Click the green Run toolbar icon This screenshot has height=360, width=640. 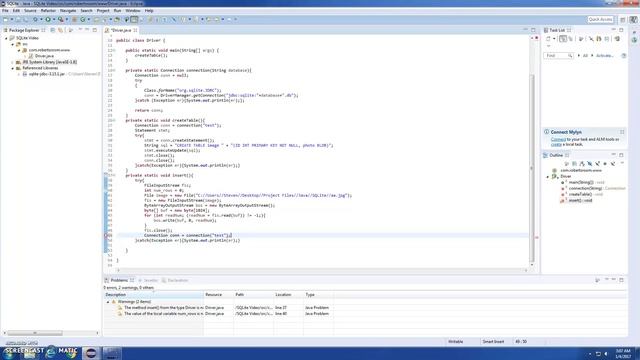tap(48, 19)
